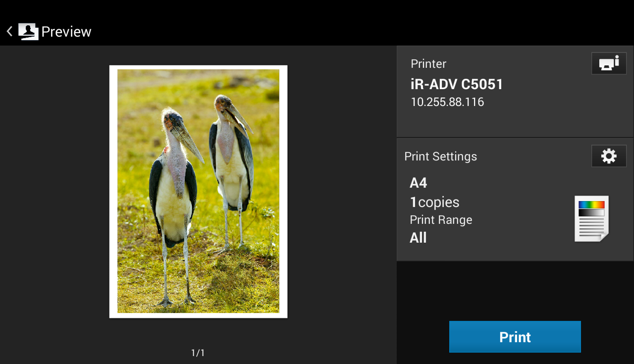Screen dimensions: 634x364
Task: Tap the Preview title text
Action: [x=66, y=32]
